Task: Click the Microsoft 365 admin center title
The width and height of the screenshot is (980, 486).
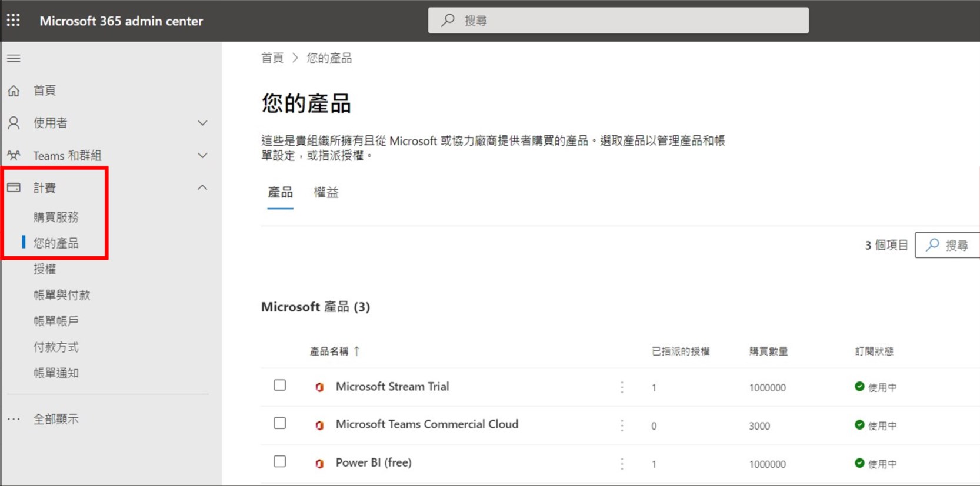Action: point(121,21)
